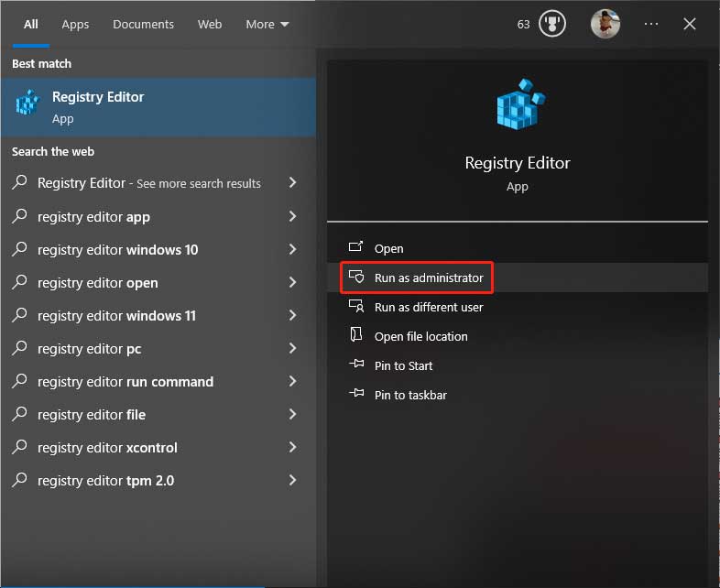
Task: Click the pin icon beside Pin to taskbar
Action: pyautogui.click(x=356, y=393)
